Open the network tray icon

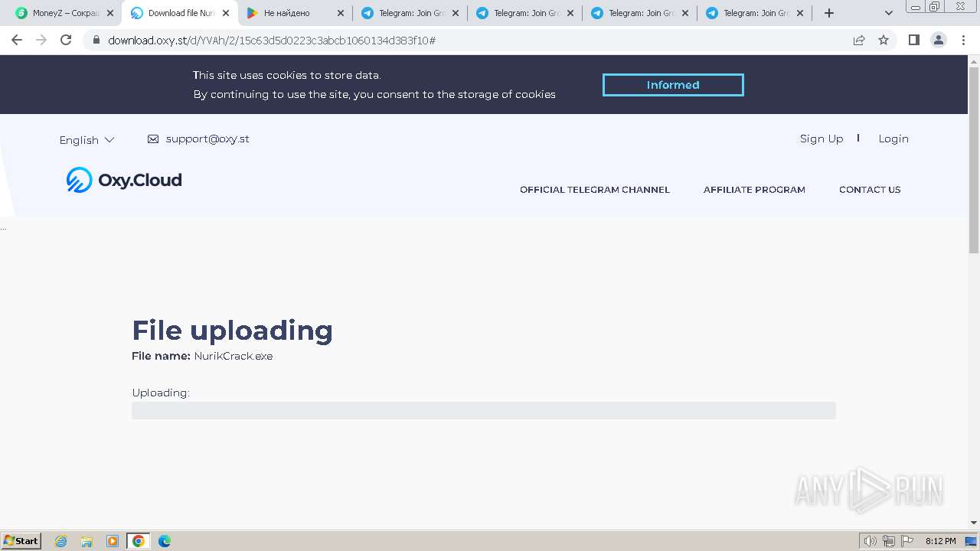click(889, 541)
